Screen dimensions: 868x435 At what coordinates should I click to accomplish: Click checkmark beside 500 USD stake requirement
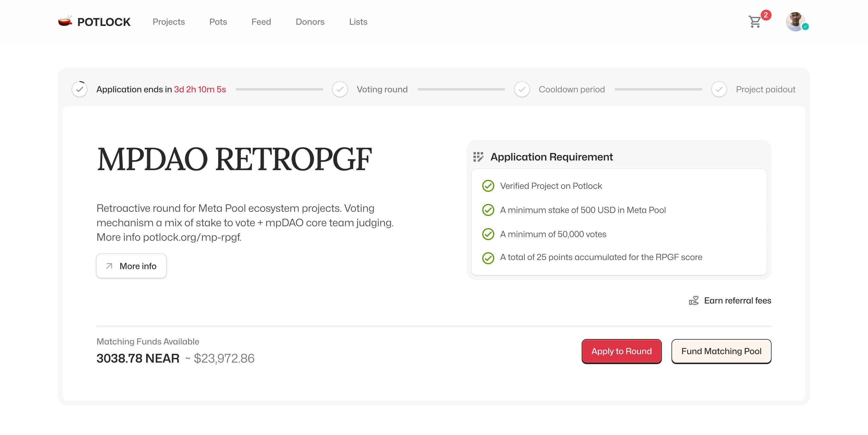coord(488,210)
